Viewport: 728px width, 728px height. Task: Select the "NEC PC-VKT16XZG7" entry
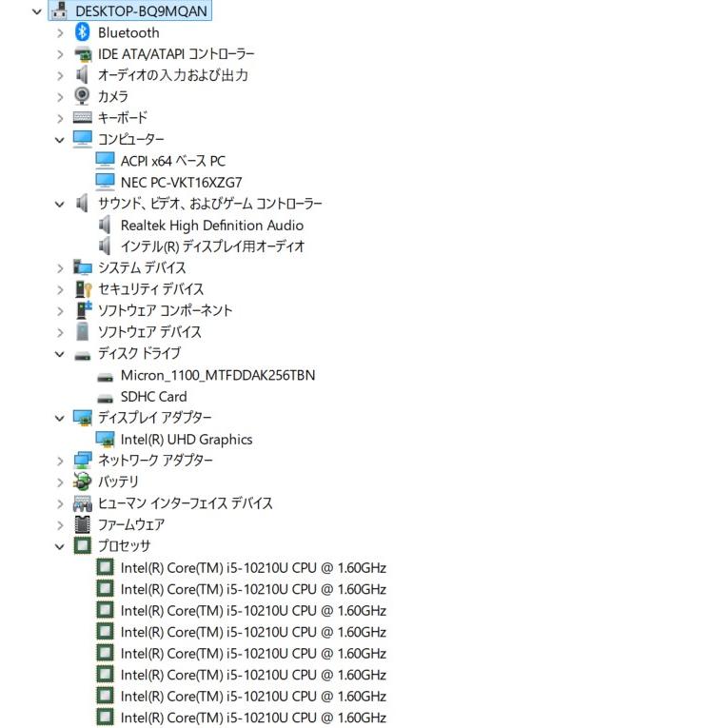[x=181, y=182]
